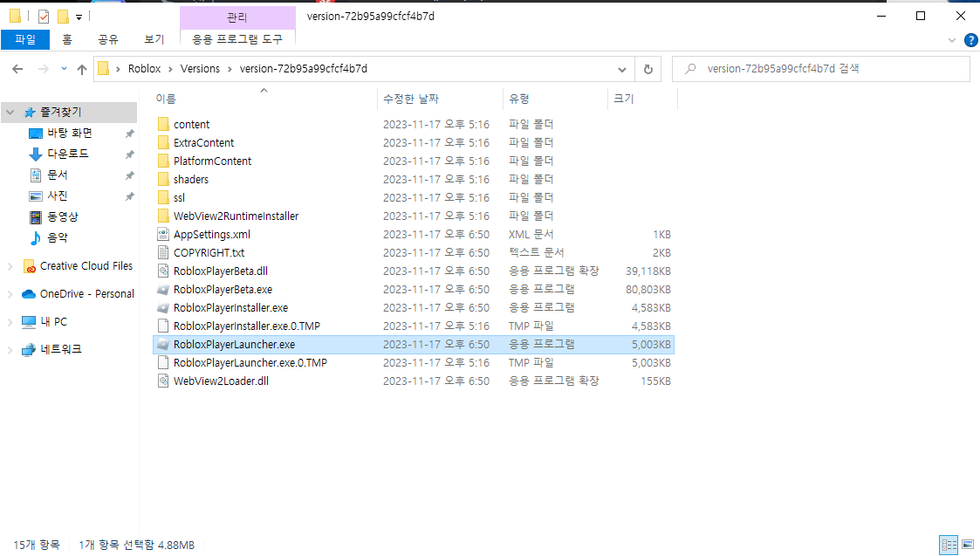Open the 보기 ribbon tab
This screenshot has height=556, width=980.
coord(154,39)
